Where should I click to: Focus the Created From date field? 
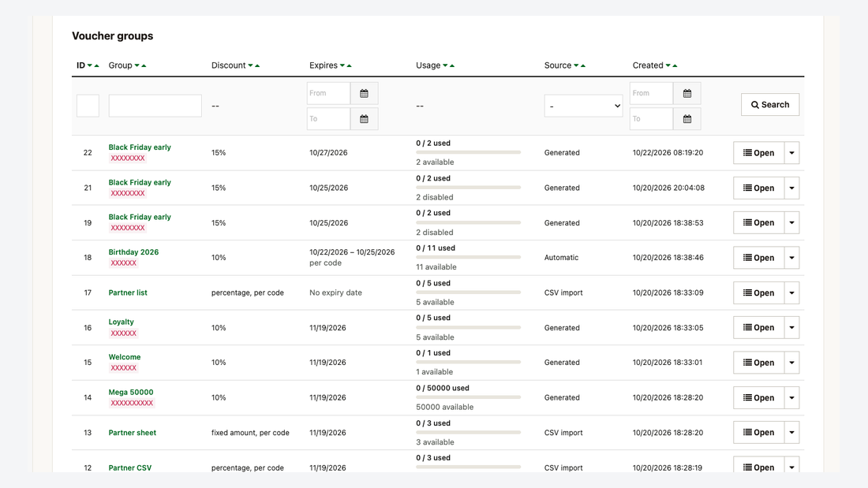point(652,93)
